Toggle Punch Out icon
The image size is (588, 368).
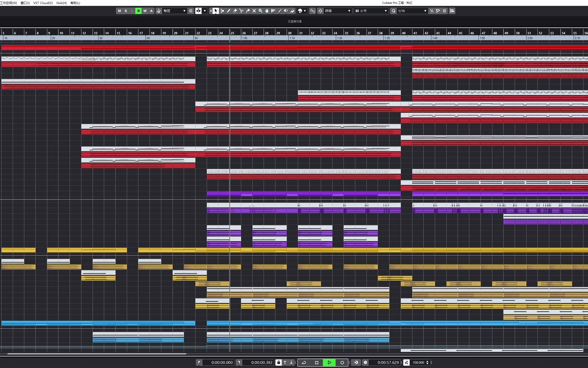tap(291, 362)
